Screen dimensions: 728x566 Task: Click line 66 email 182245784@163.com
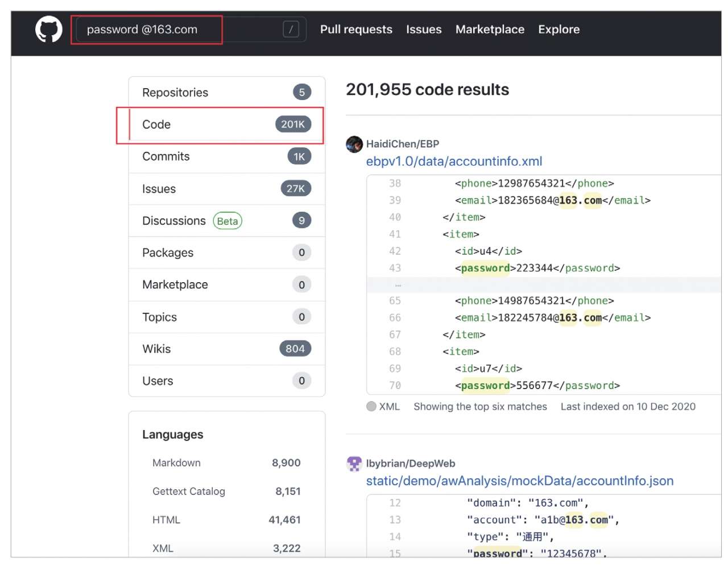552,317
